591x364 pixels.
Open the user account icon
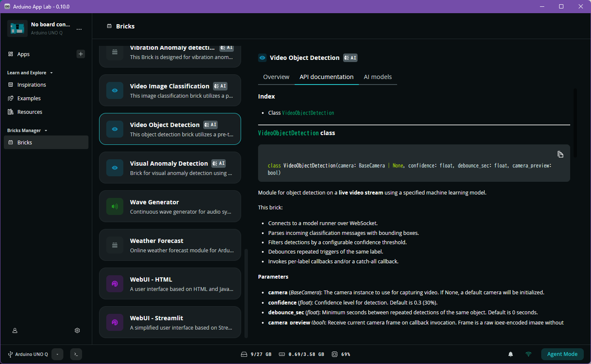pyautogui.click(x=15, y=330)
